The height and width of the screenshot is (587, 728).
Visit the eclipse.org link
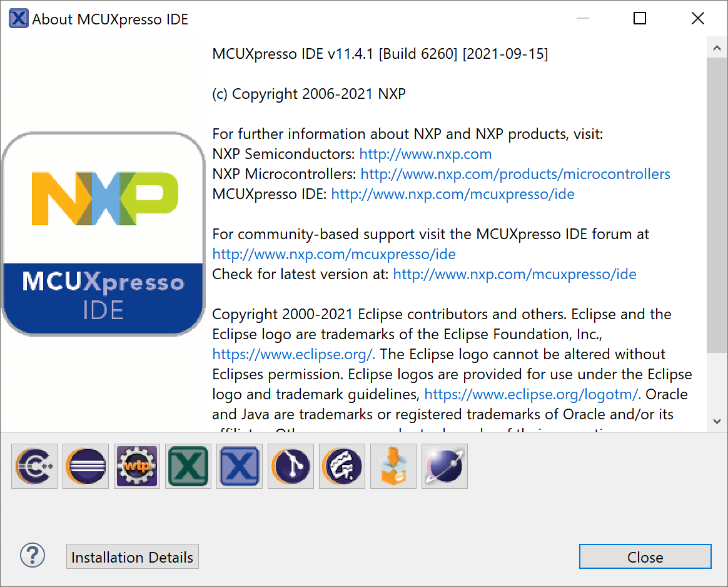(x=291, y=354)
